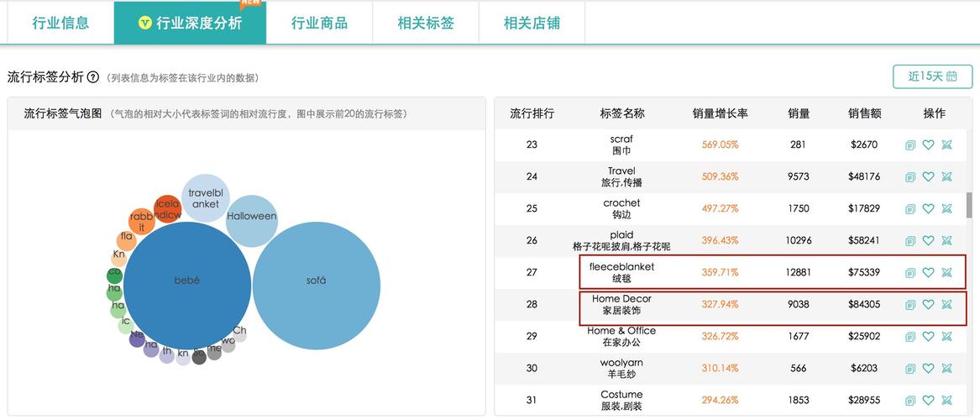Viewport: 980px width, 420px height.
Task: Click the dark orange icelandicw bubble
Action: 167,209
